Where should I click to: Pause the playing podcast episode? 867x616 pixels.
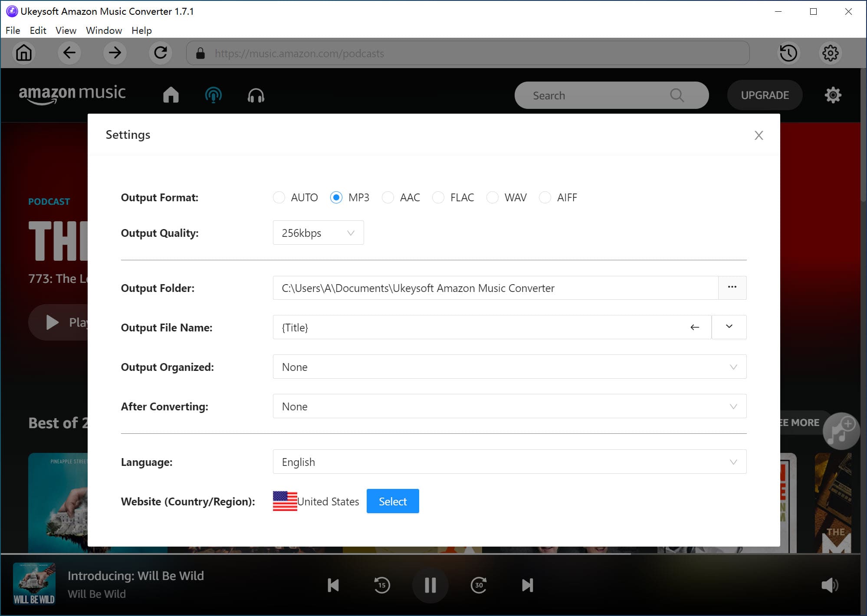point(430,585)
